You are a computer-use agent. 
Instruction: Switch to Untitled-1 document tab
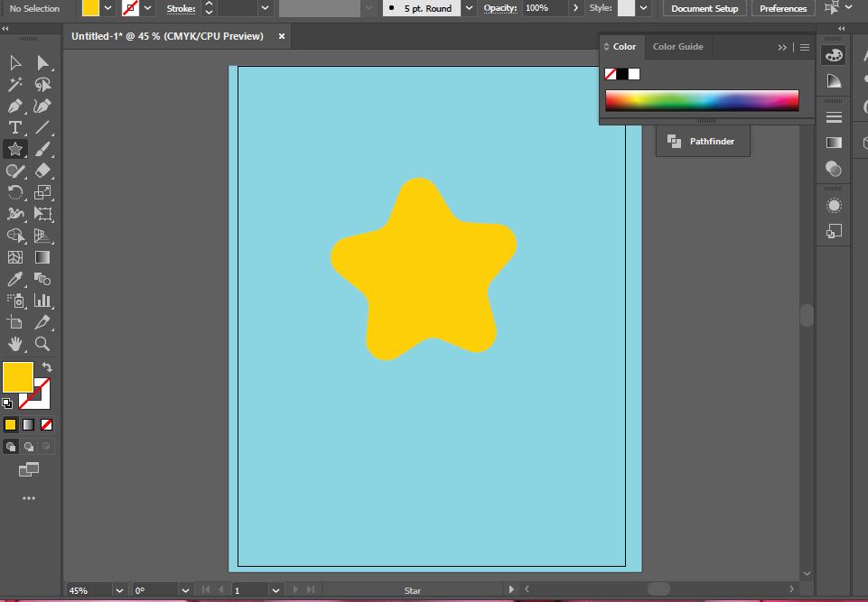point(167,36)
